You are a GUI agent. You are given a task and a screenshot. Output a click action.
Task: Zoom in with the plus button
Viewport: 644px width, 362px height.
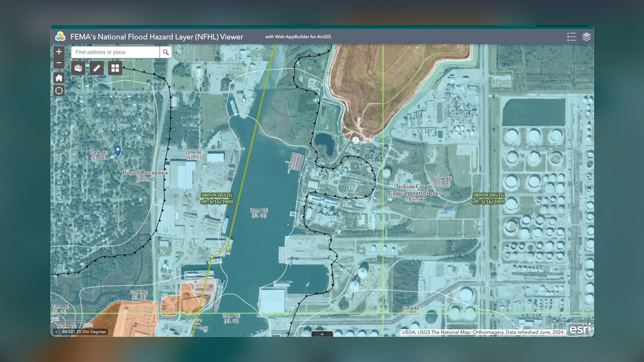click(59, 53)
